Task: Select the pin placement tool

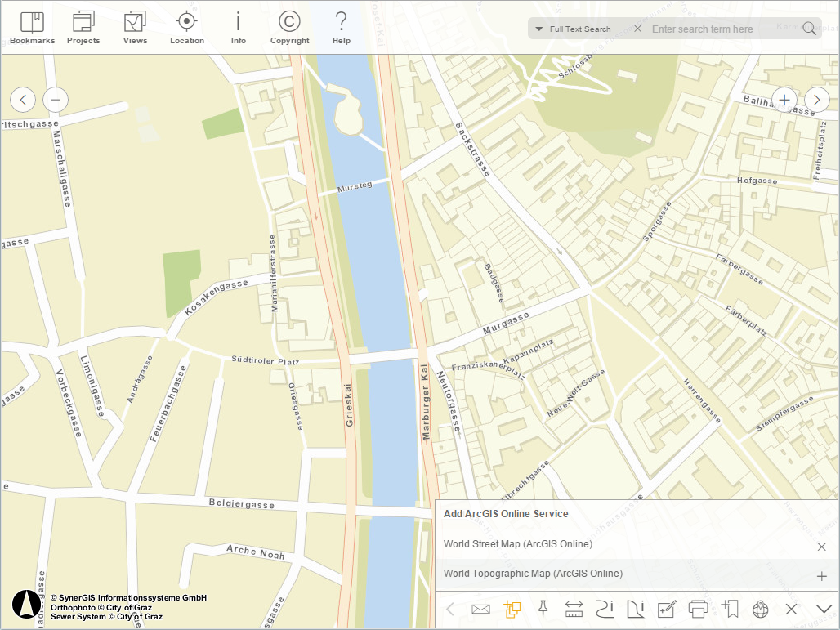Action: [x=543, y=609]
